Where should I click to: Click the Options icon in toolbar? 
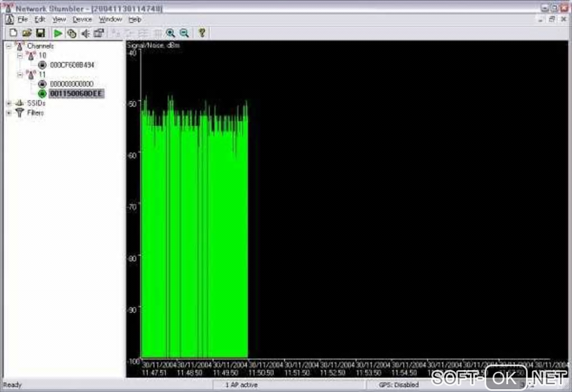(99, 33)
